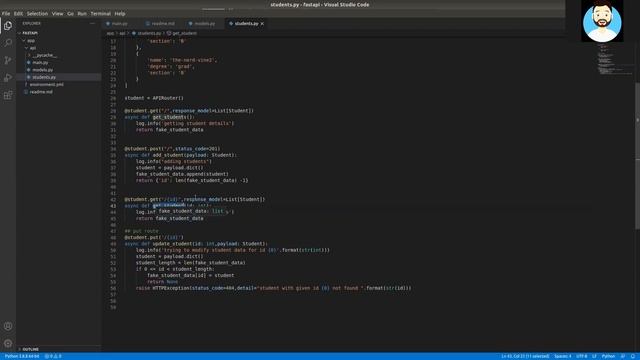Open the Manage gear icon

(8, 343)
